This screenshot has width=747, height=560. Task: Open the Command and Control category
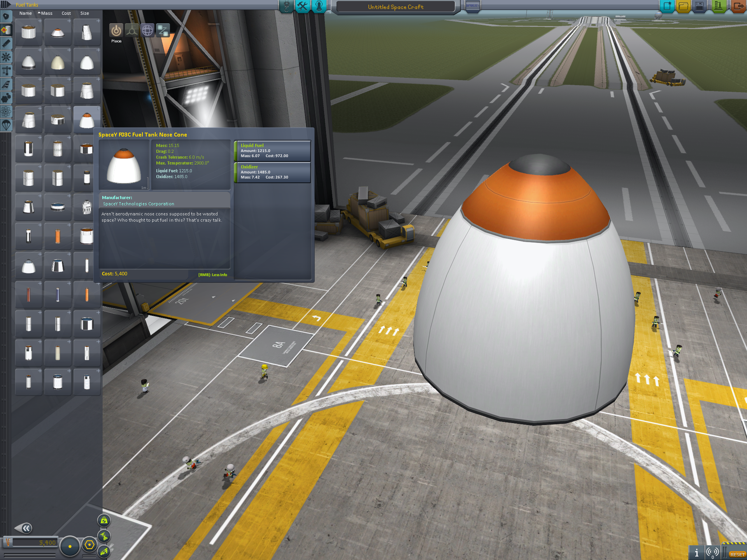click(x=6, y=57)
